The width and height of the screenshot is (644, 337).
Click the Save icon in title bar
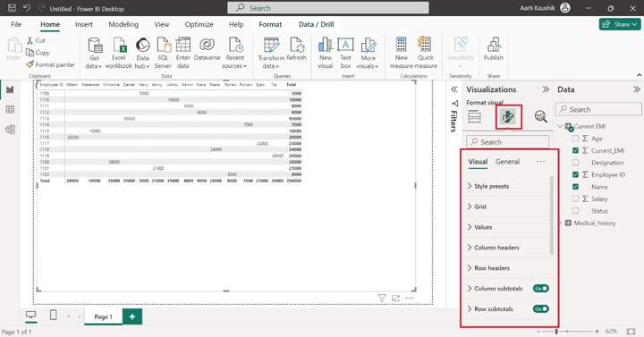[12, 8]
